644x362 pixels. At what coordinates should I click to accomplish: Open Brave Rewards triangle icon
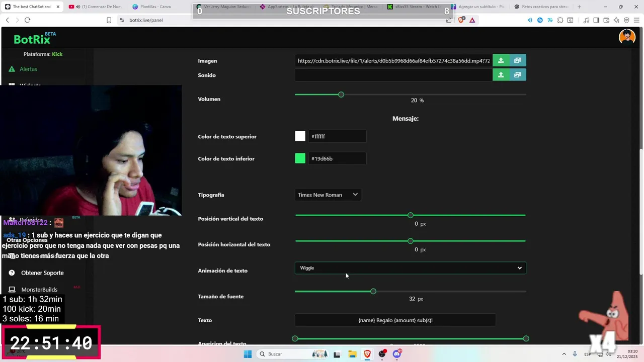[472, 20]
